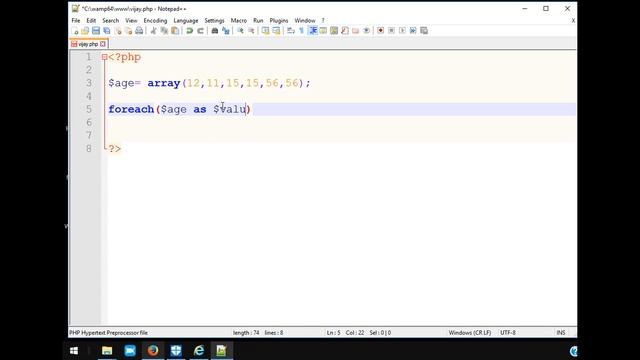Image resolution: width=640 pixels, height=360 pixels.
Task: Open the Settings menu
Action: coord(214,20)
